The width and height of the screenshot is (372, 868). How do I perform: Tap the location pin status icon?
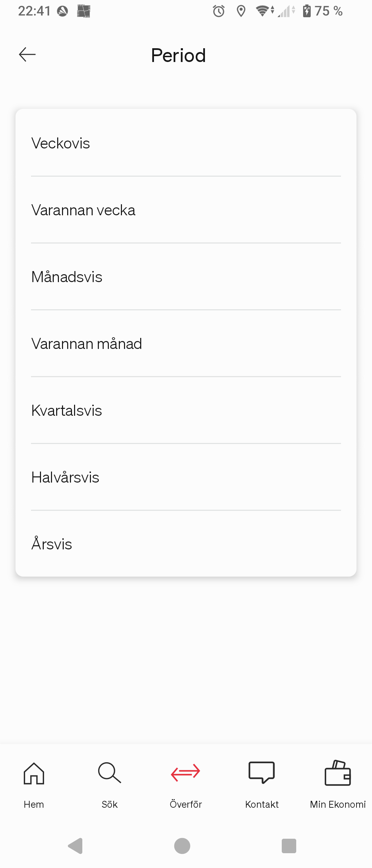tap(241, 11)
